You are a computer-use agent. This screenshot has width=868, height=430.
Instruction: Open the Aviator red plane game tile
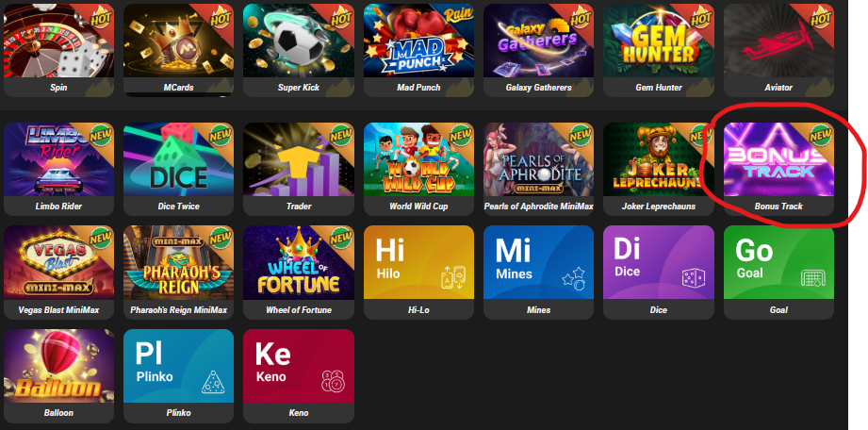pyautogui.click(x=778, y=50)
